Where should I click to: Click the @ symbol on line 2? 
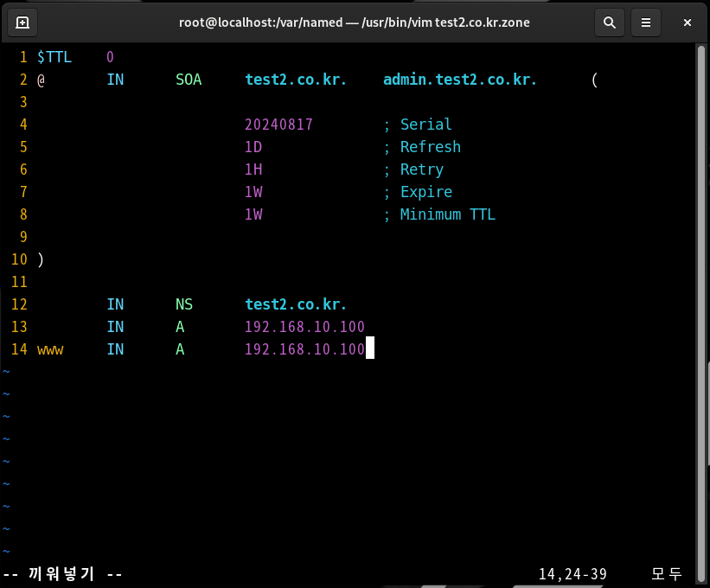41,80
